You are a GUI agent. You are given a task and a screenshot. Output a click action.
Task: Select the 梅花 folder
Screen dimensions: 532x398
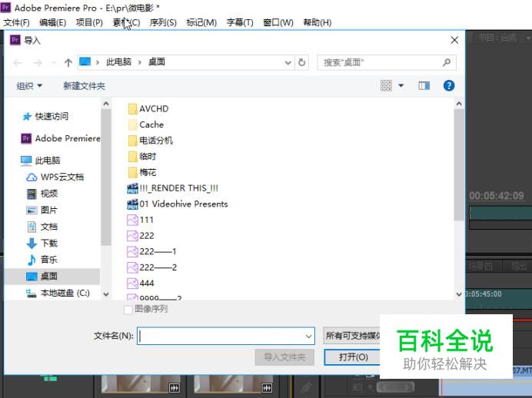pos(142,172)
